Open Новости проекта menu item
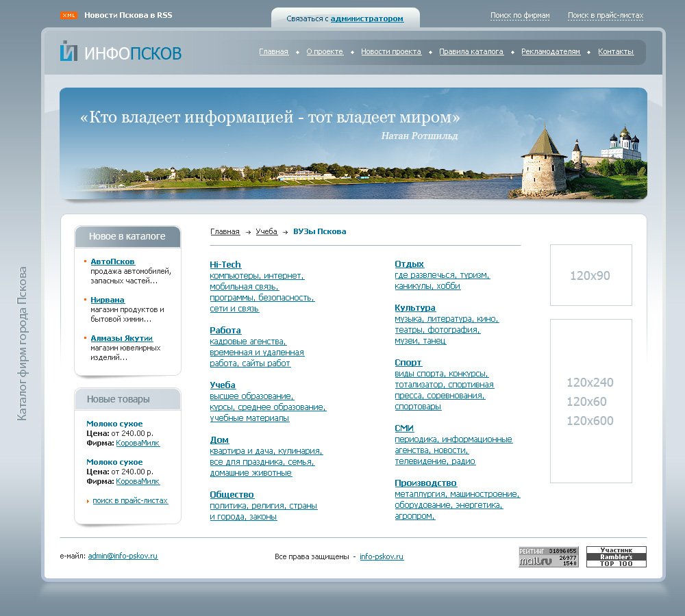This screenshot has width=685, height=616. (x=391, y=51)
